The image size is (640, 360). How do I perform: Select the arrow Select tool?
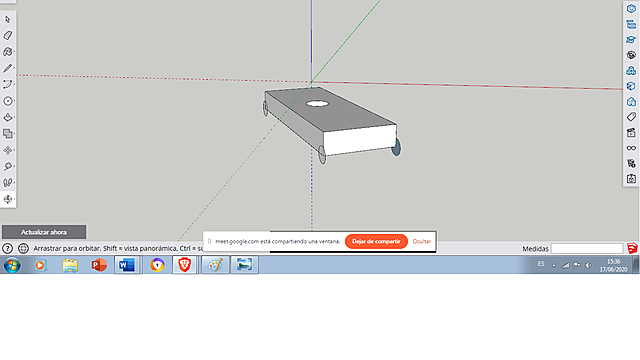point(8,20)
